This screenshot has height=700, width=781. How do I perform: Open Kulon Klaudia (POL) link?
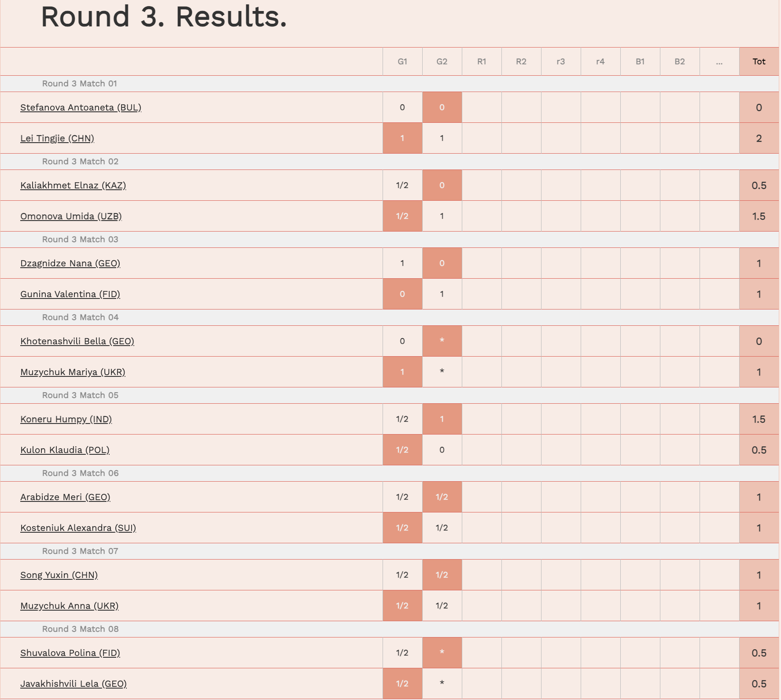[x=65, y=450]
